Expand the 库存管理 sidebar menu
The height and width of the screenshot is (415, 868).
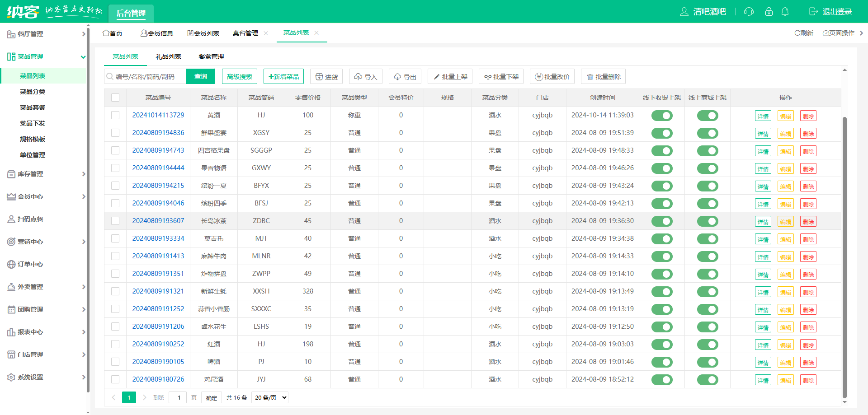click(45, 174)
